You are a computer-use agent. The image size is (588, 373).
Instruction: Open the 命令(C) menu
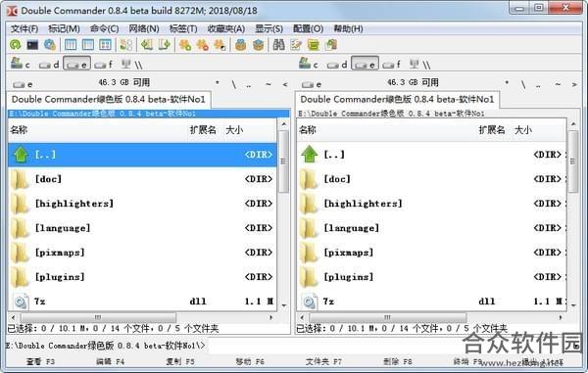(x=104, y=28)
